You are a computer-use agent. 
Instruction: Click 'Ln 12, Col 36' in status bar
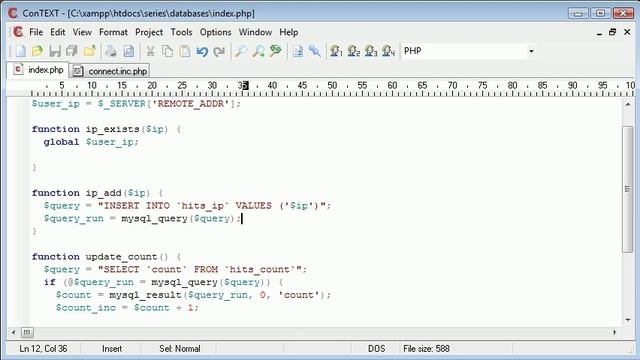click(x=43, y=349)
